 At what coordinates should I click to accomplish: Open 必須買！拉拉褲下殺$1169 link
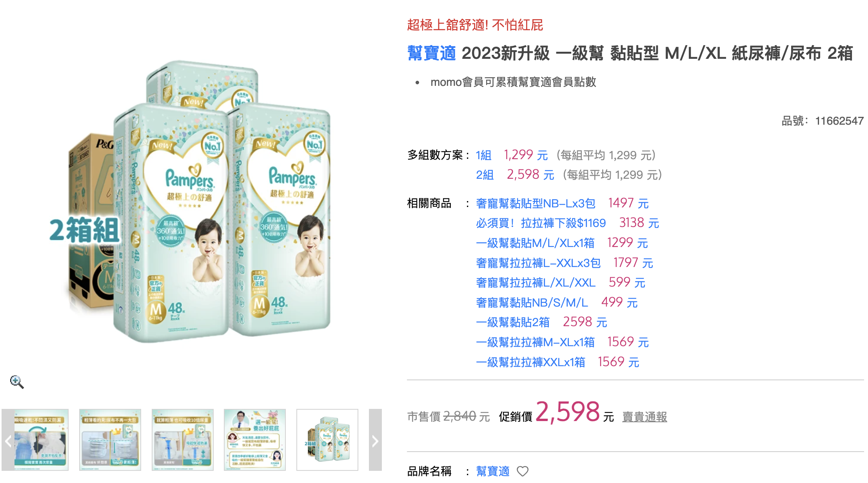click(x=541, y=223)
